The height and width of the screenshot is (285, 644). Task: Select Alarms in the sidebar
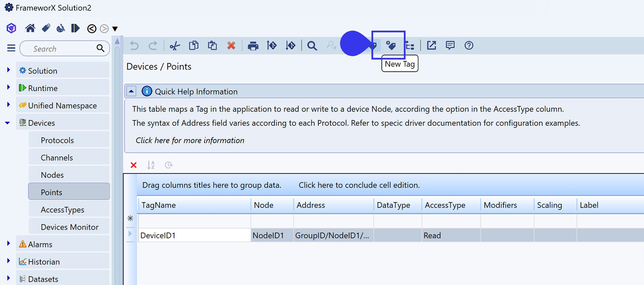point(63,244)
